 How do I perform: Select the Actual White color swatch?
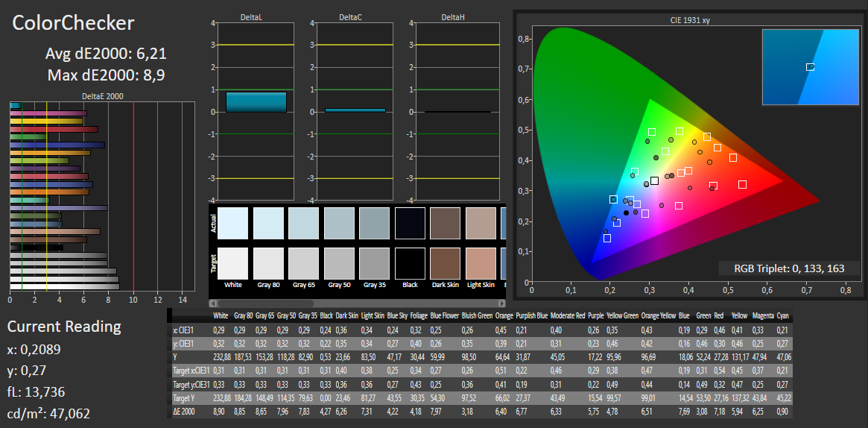click(x=232, y=222)
